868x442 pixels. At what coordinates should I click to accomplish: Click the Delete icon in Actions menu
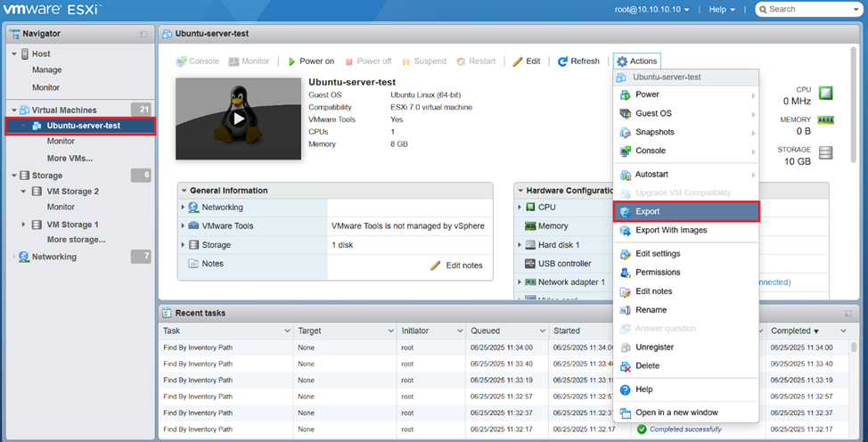(625, 366)
